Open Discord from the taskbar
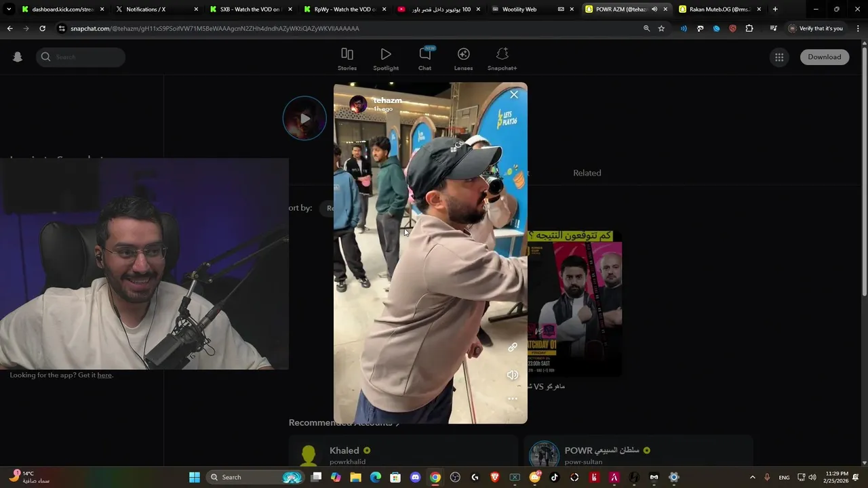This screenshot has height=488, width=868. (x=415, y=477)
